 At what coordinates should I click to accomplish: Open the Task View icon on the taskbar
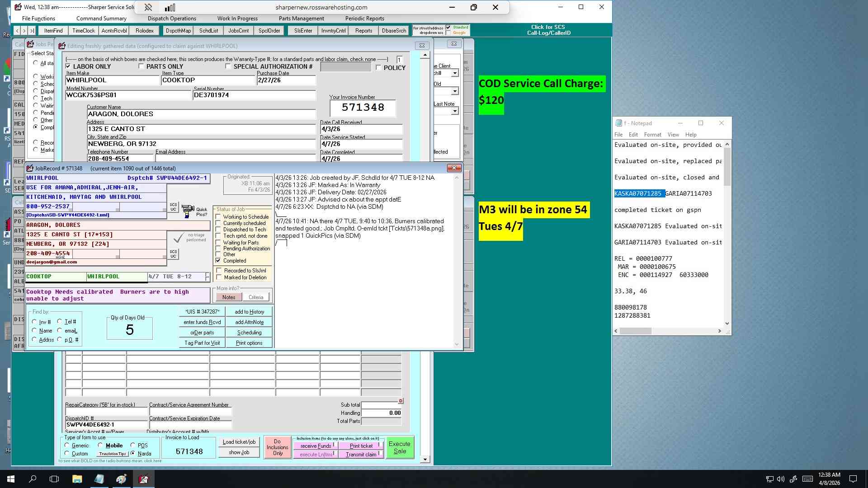coord(54,479)
